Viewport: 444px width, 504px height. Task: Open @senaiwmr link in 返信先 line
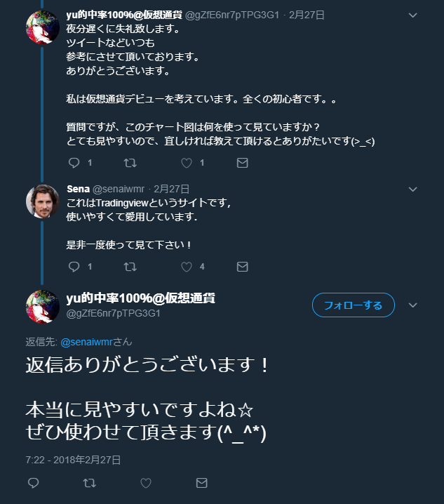click(86, 342)
